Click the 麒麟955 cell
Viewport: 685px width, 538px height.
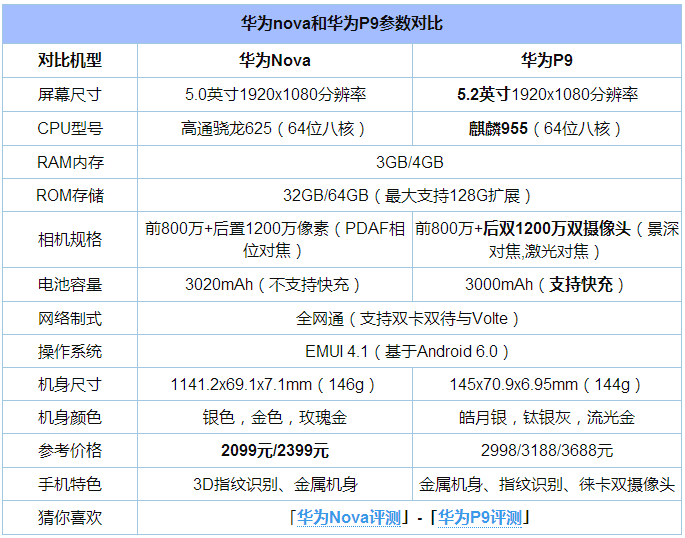(547, 129)
